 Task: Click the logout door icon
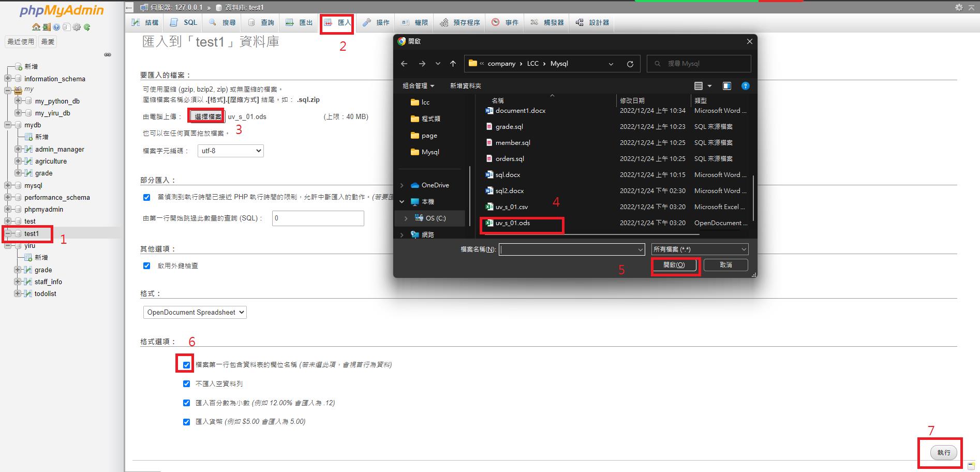click(47, 27)
